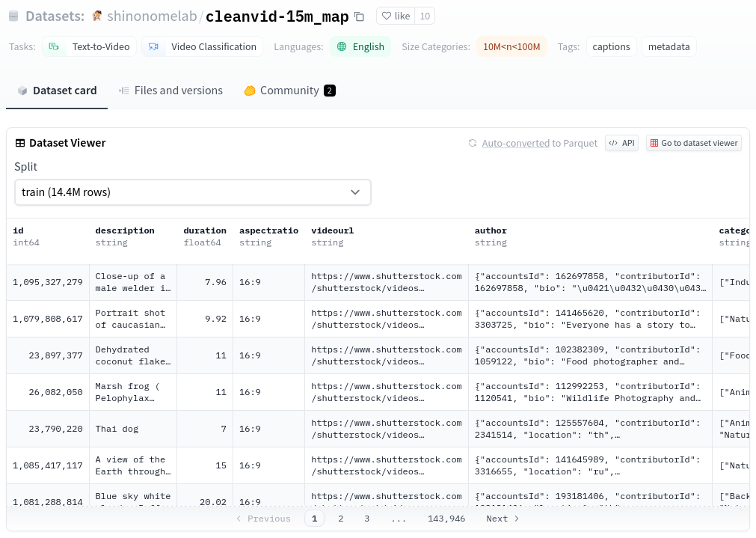This screenshot has height=538, width=756.
Task: Click the Video Classification task icon
Action: coord(153,47)
